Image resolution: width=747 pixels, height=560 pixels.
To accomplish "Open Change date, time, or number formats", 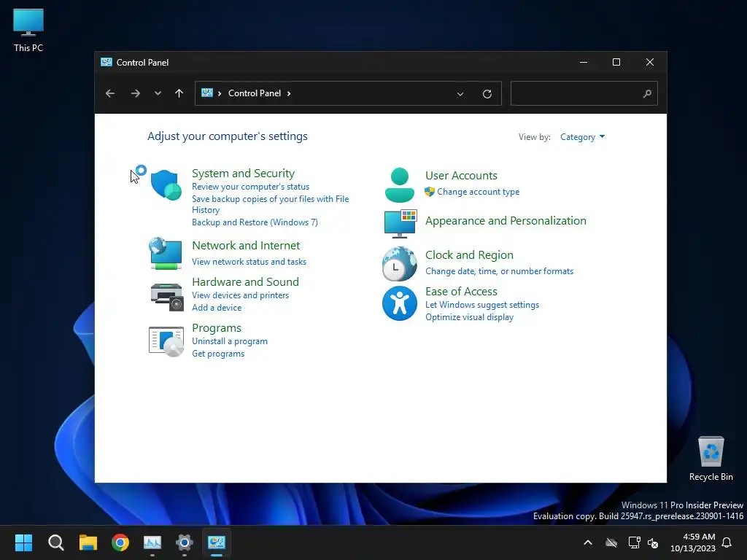I will click(499, 271).
